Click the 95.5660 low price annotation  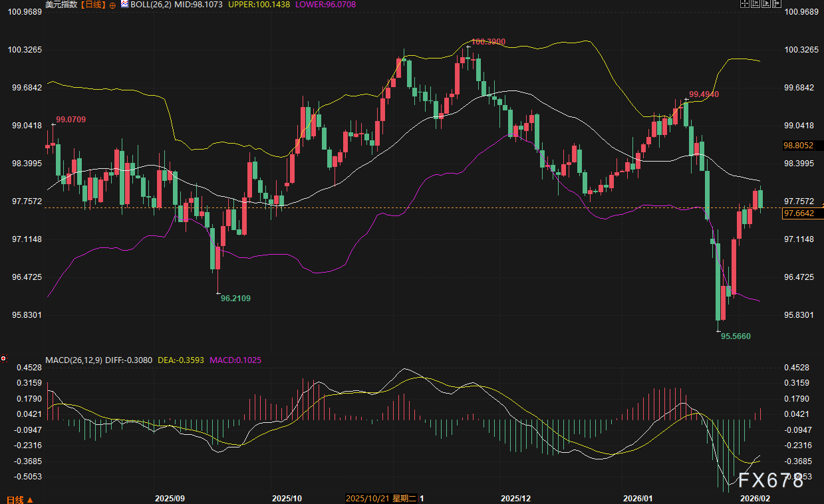tap(736, 336)
